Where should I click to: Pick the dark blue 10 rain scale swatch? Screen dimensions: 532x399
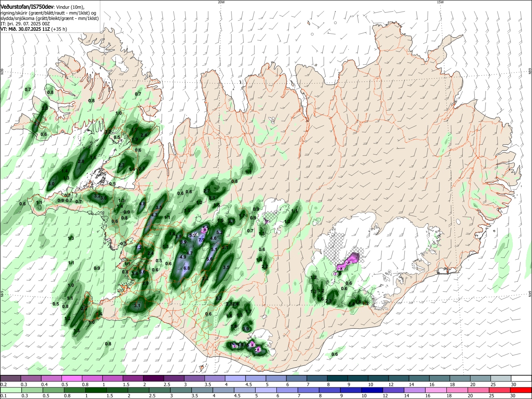point(372,390)
